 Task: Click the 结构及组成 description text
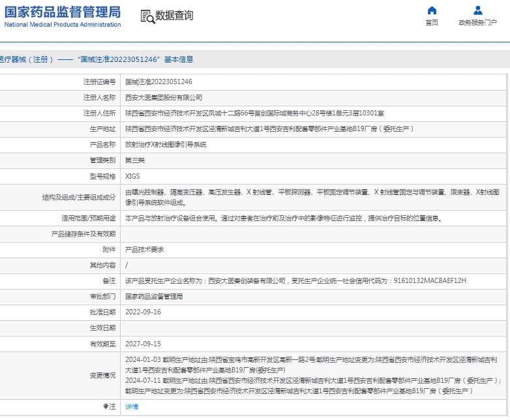click(312, 197)
